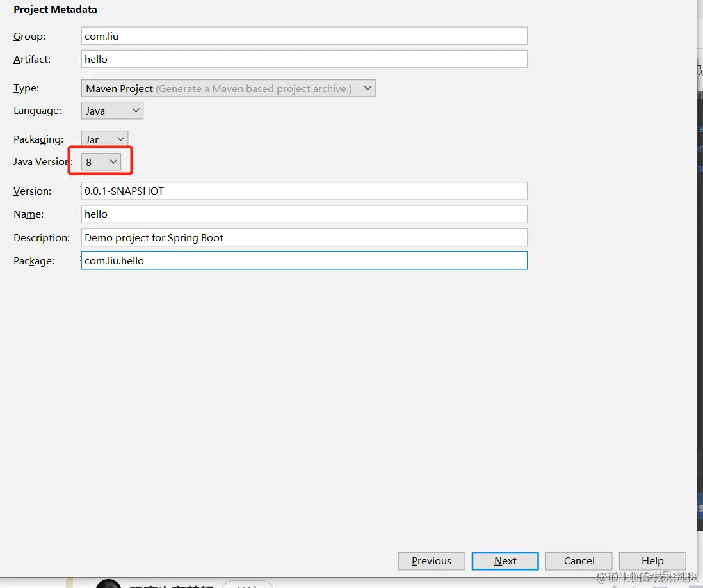This screenshot has width=703, height=588.
Task: Click the Artifact input field
Action: (x=304, y=59)
